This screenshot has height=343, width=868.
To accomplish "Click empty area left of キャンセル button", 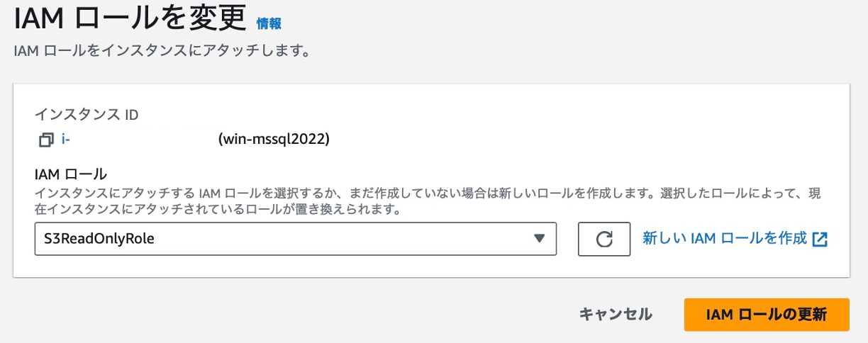I will pos(355,315).
